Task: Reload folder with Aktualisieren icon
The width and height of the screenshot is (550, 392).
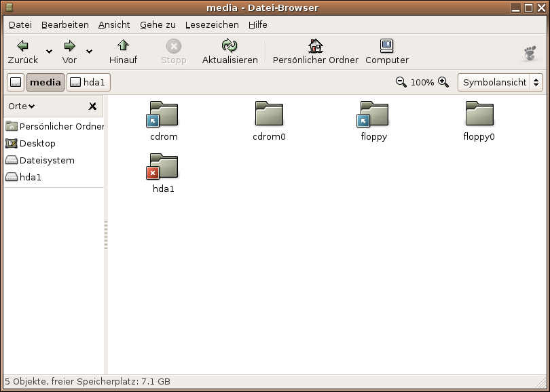Action: [230, 46]
